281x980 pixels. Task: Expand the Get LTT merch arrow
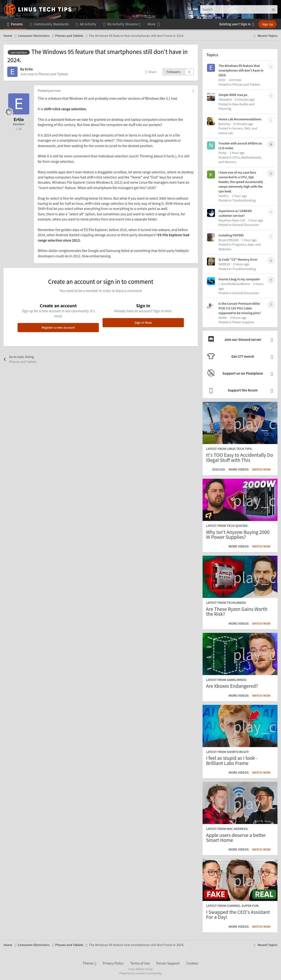click(271, 357)
